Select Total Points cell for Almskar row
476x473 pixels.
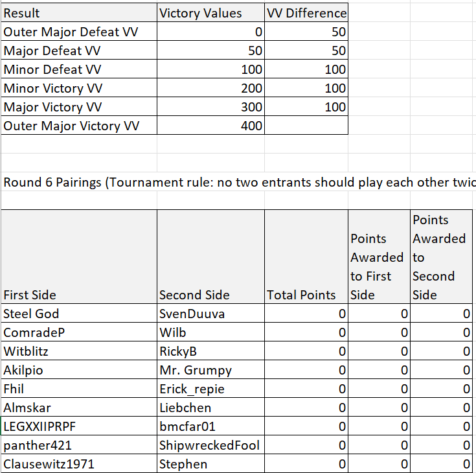click(x=306, y=408)
